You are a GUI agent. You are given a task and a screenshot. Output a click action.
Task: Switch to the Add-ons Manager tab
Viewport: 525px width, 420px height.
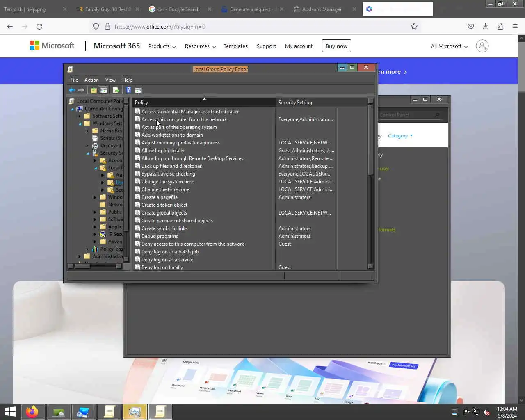[322, 9]
